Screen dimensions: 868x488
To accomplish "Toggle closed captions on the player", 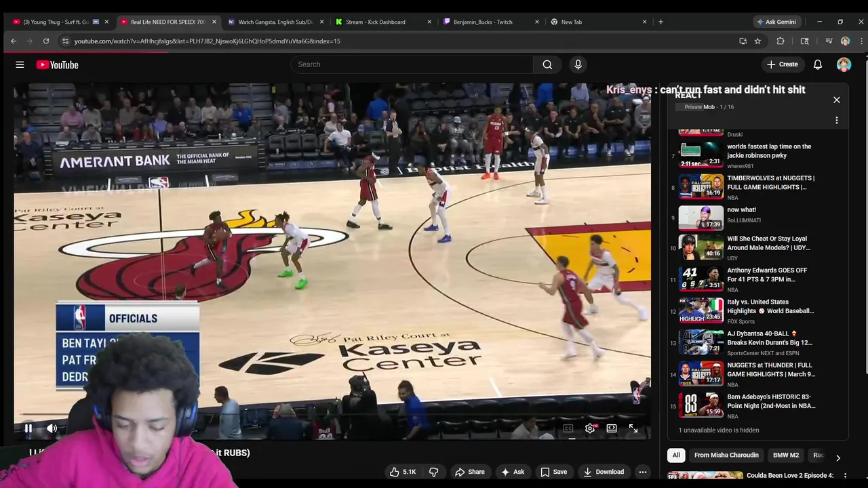I will click(x=568, y=428).
